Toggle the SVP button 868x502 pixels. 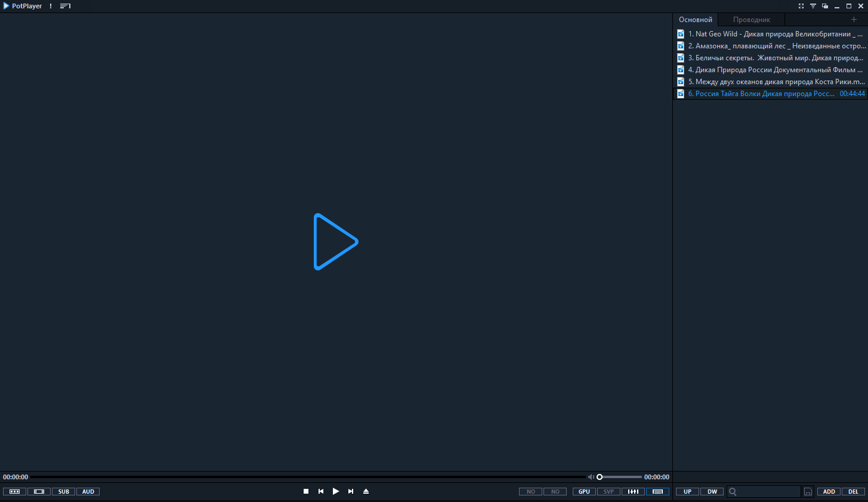click(608, 492)
